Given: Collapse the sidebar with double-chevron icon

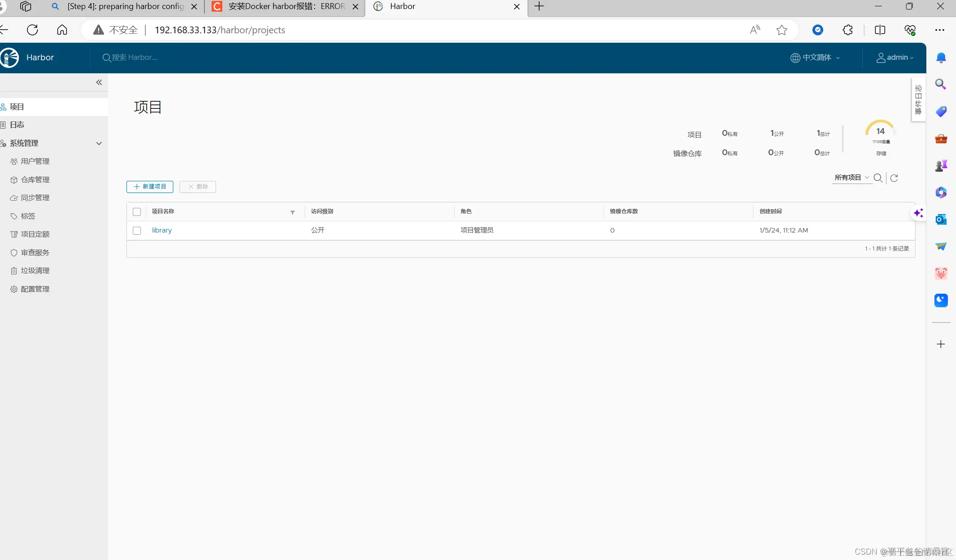Looking at the screenshot, I should click(x=99, y=82).
